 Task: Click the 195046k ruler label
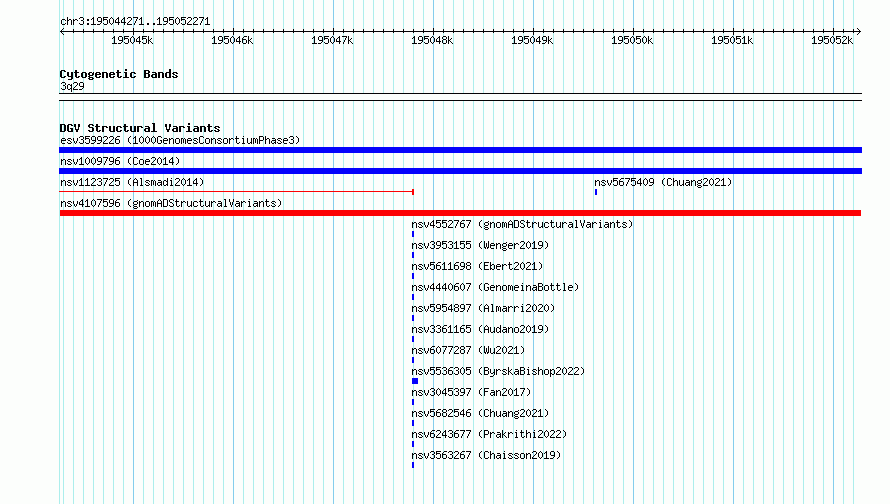pyautogui.click(x=232, y=40)
